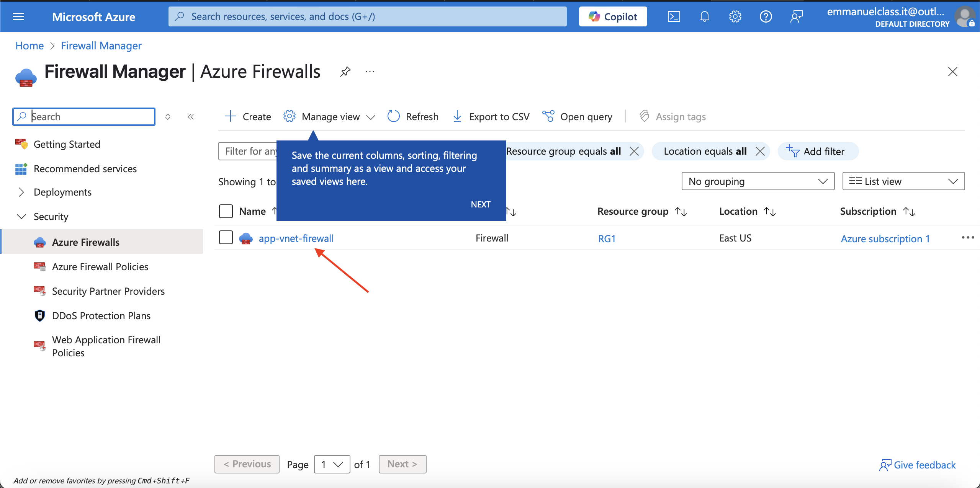Export the list to CSV
The image size is (980, 488).
coord(491,117)
